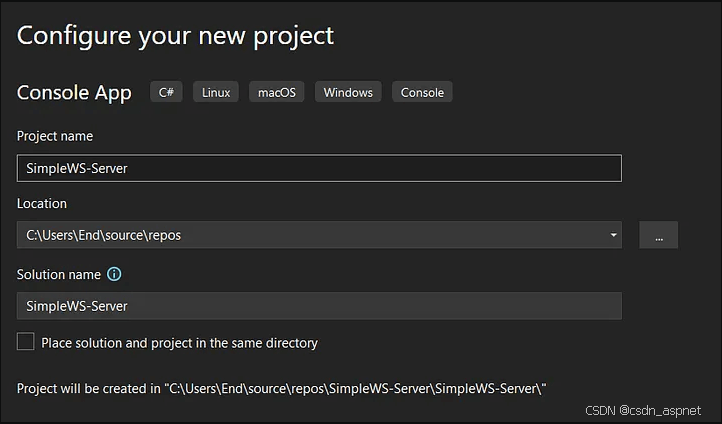Focus the Project name text field
Viewport: 722px width, 424px height.
pos(319,168)
